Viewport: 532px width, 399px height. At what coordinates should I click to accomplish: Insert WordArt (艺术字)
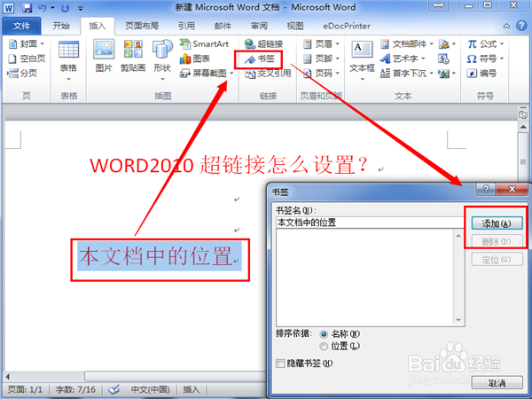pos(403,59)
